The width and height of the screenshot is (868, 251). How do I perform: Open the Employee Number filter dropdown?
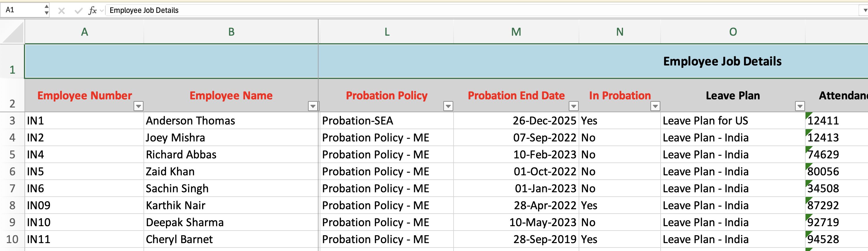(x=138, y=106)
